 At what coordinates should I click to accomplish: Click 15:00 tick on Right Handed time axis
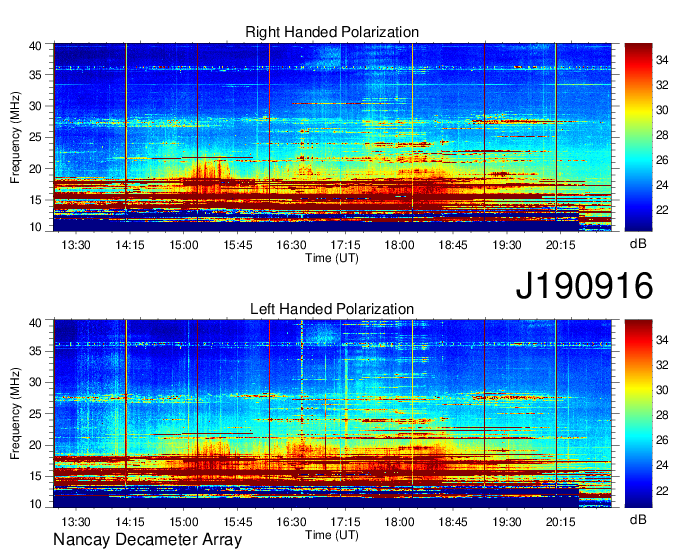click(x=183, y=245)
